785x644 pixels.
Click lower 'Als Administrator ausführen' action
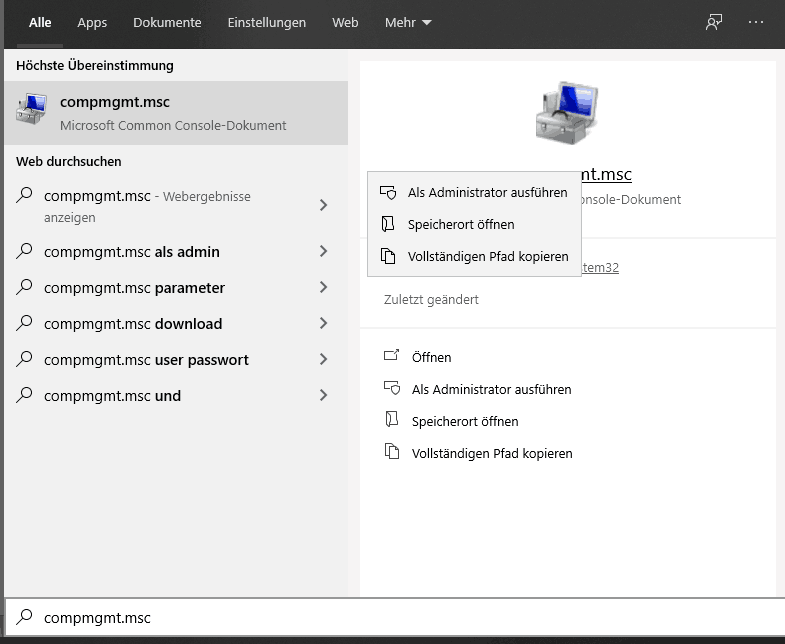[x=491, y=389]
